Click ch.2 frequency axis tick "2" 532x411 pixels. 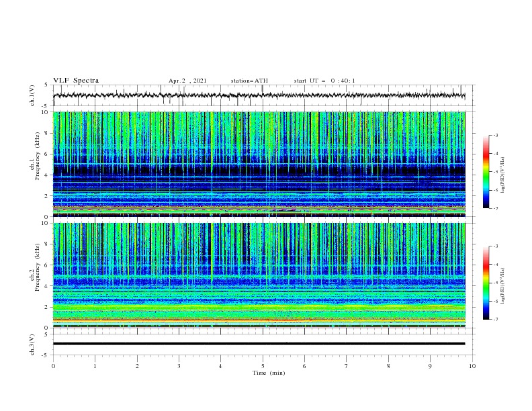point(48,307)
